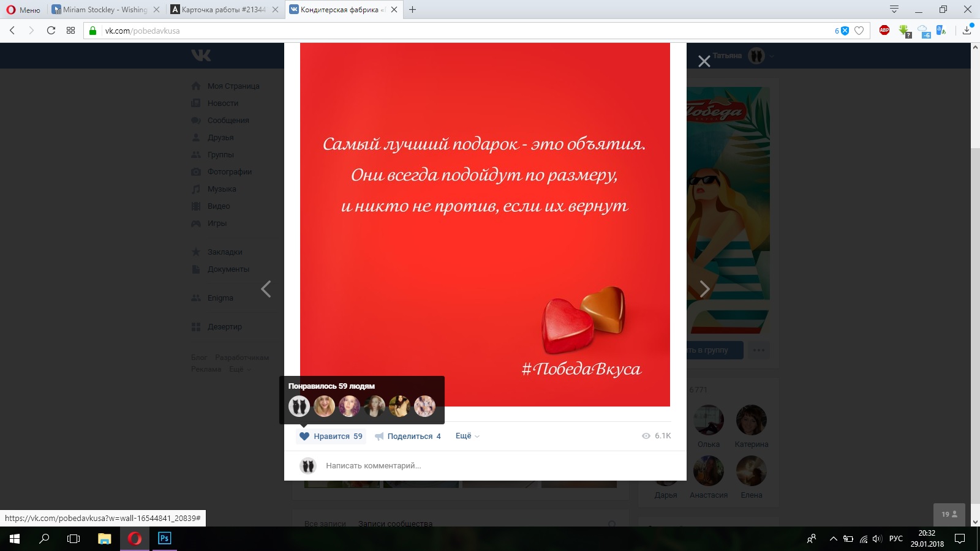Go back with the browser back arrow
Viewport: 980px width, 551px height.
click(12, 31)
